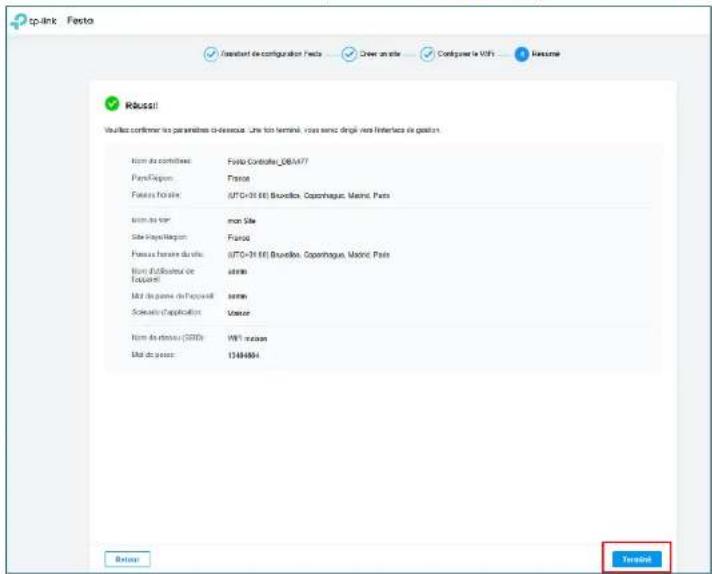Click the checkmark icon for the Configurer le WiFi step

pos(427,54)
